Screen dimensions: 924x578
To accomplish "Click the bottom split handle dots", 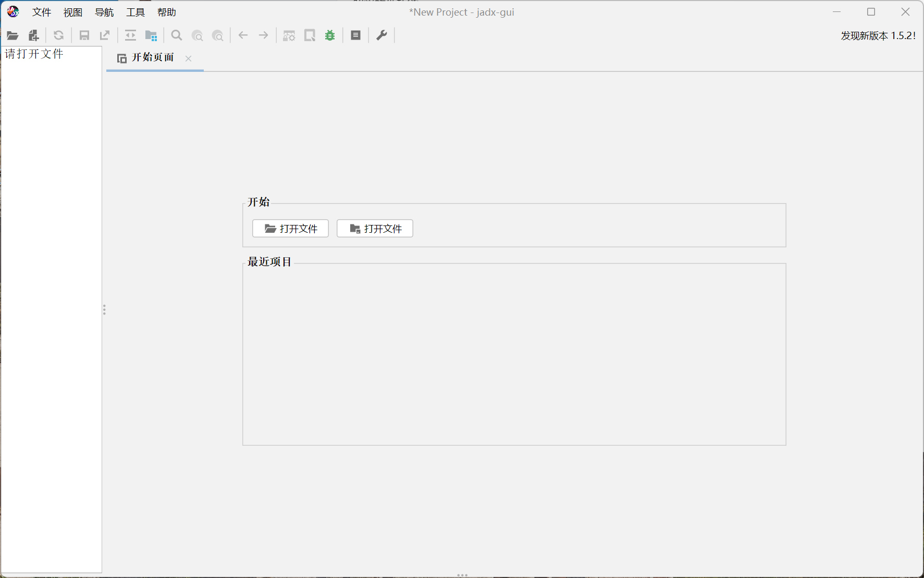I will tap(462, 575).
